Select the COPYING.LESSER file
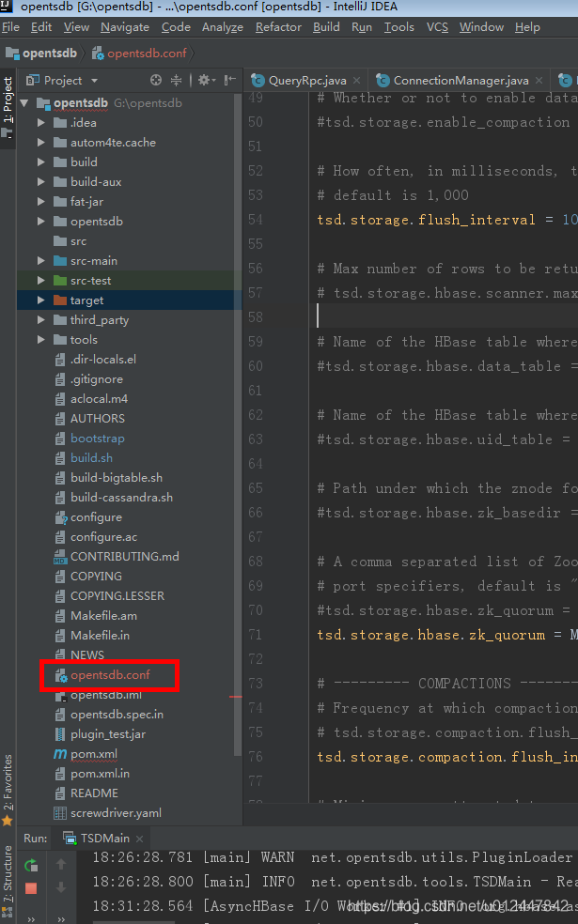 pos(117,595)
